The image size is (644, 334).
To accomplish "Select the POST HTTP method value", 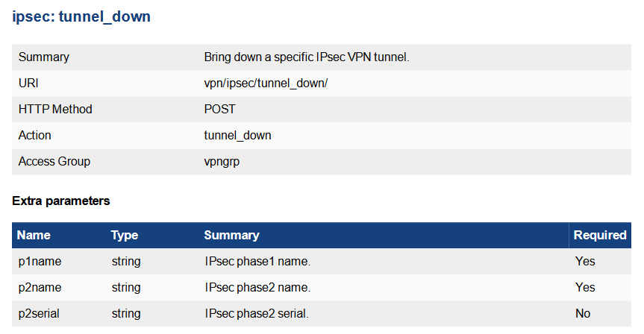I will pos(219,109).
